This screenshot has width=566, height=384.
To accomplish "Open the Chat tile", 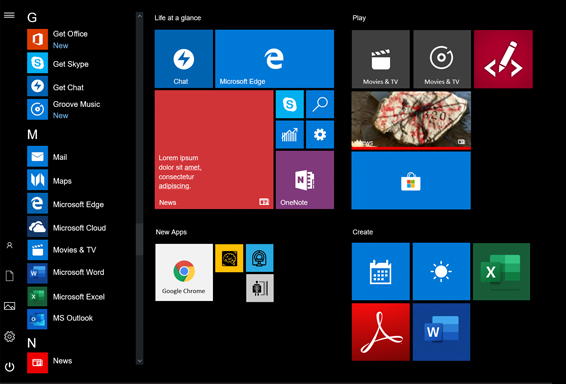I will pos(184,59).
